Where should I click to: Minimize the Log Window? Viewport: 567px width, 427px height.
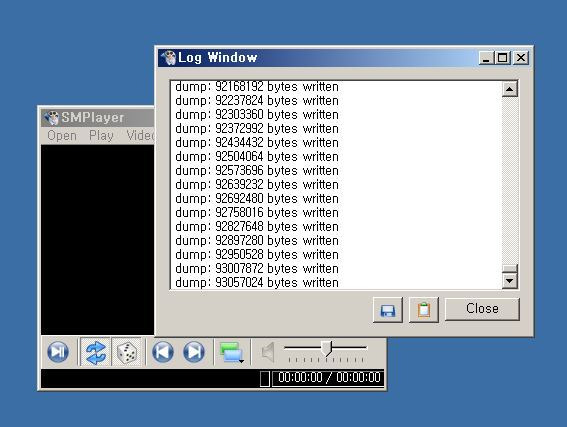(486, 58)
